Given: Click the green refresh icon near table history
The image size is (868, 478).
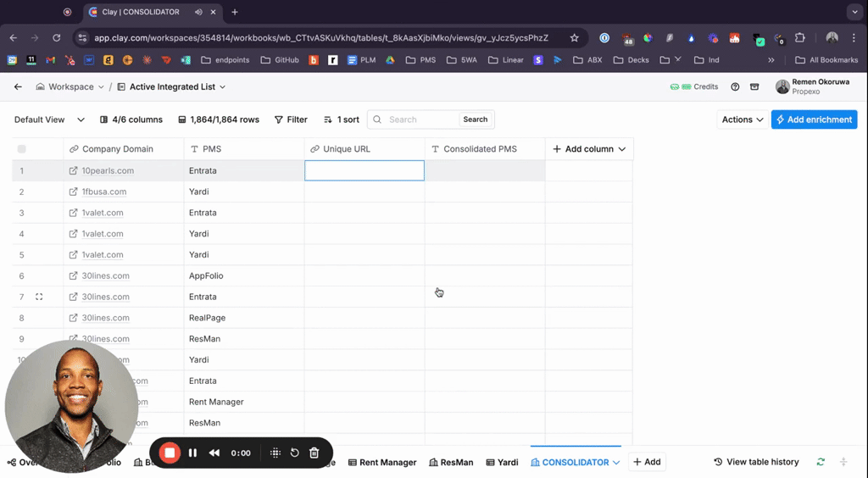Looking at the screenshot, I should pos(820,462).
